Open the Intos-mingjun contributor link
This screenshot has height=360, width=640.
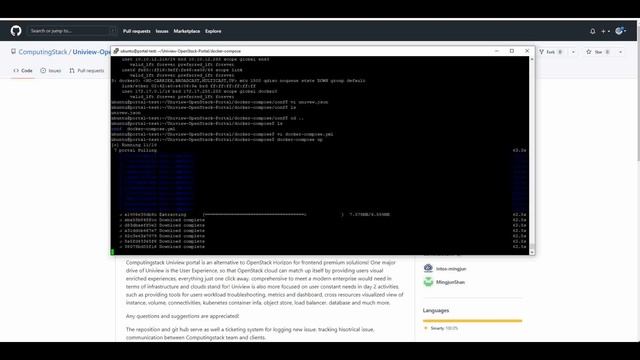[451, 269]
